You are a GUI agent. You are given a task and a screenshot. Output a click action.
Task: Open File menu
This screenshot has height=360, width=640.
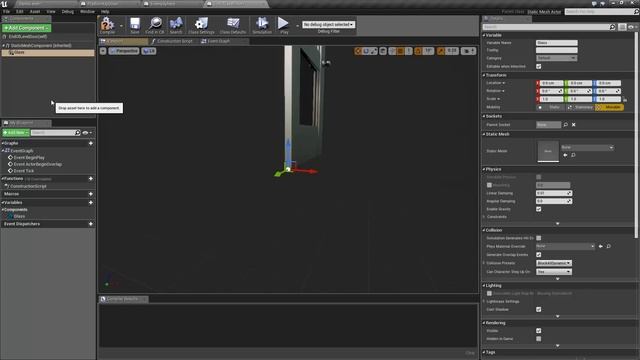[x=7, y=11]
